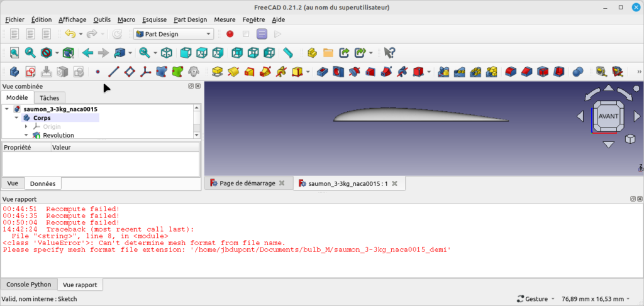The width and height of the screenshot is (644, 306).
Task: Open the zoom view dropdown arrow
Action: coord(155,53)
